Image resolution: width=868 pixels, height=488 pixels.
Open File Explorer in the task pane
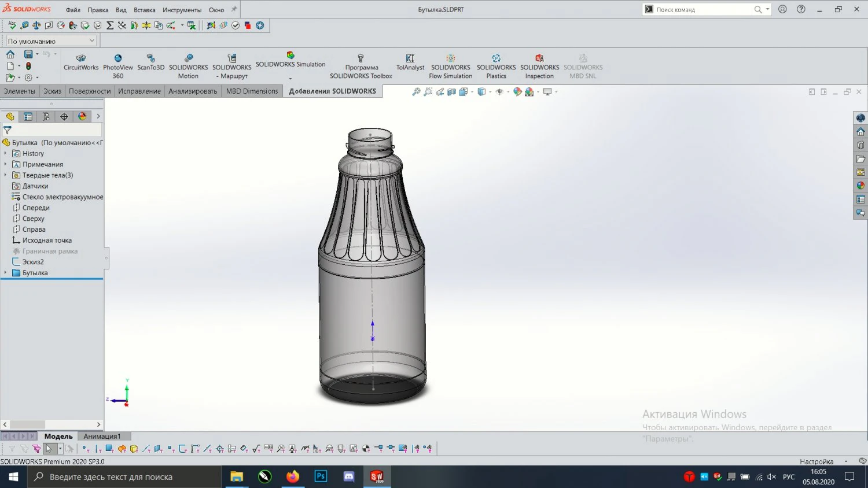860,158
